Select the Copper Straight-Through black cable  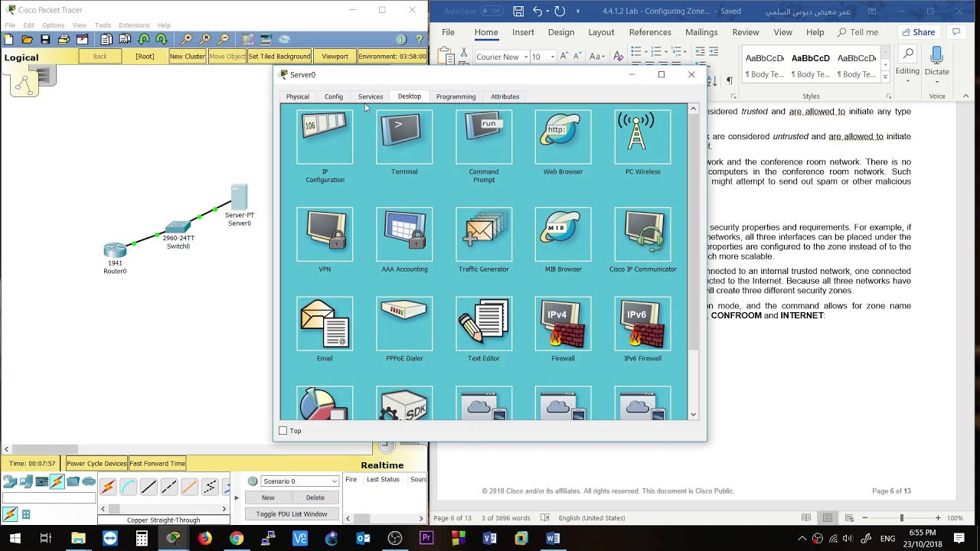pyautogui.click(x=149, y=487)
